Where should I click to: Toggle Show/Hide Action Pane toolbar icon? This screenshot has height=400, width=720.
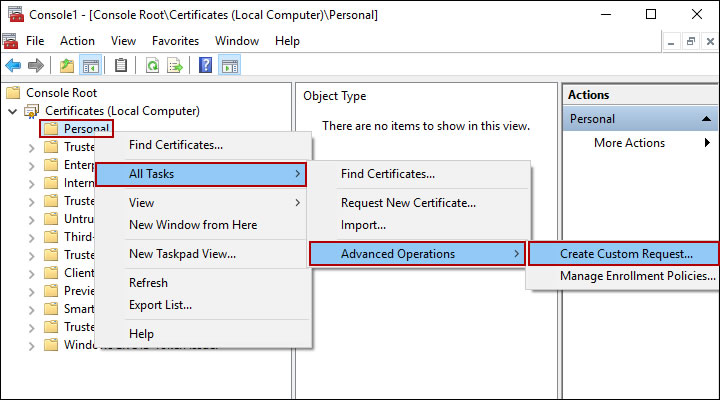click(229, 66)
